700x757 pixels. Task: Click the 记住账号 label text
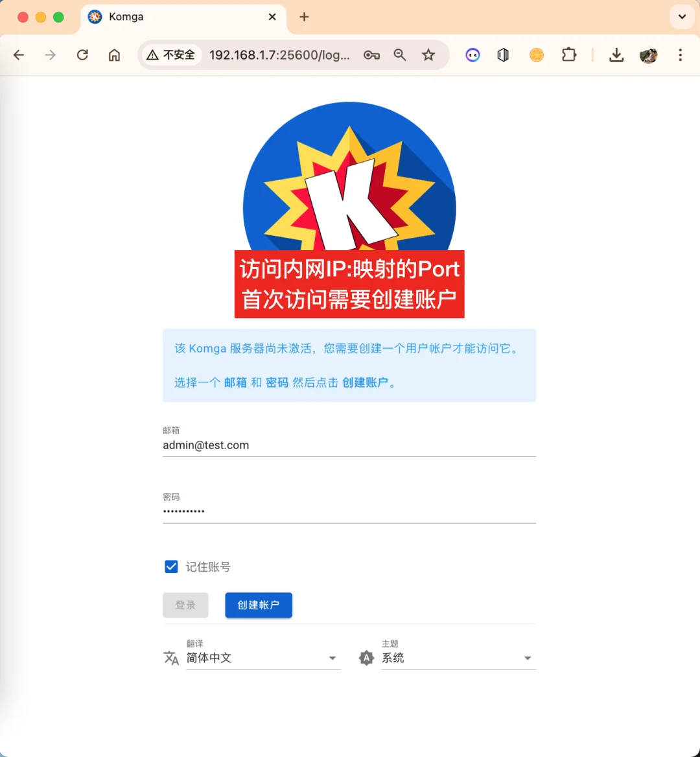pos(208,567)
